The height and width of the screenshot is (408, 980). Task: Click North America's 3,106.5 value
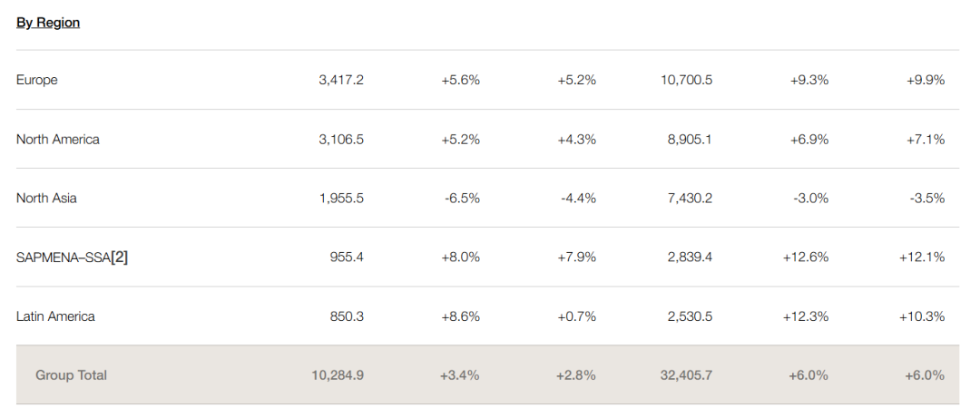[341, 140]
